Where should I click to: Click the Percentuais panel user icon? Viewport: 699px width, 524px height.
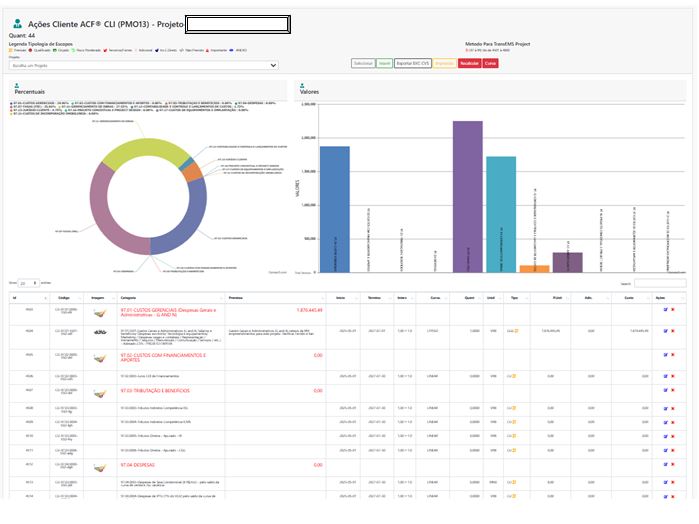[16, 86]
